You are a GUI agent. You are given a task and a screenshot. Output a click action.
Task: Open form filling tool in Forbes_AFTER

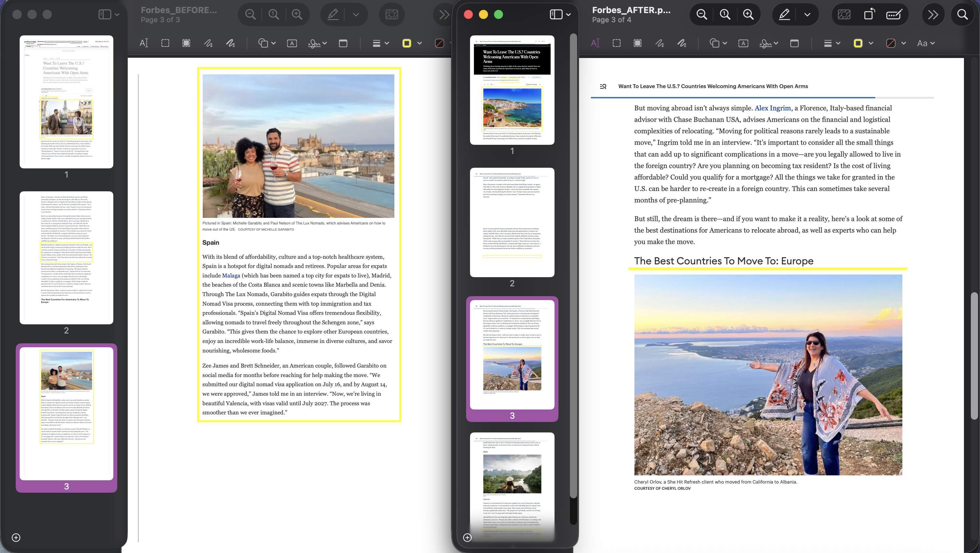[x=894, y=14]
